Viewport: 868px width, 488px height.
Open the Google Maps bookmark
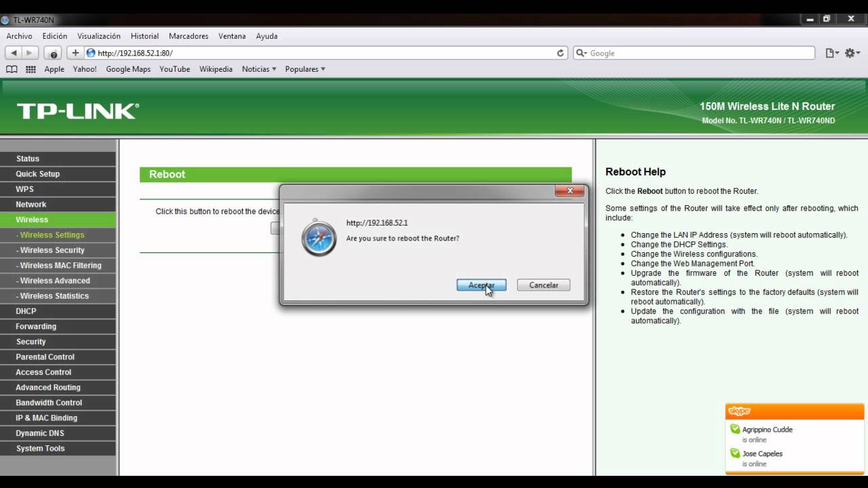[x=128, y=69]
